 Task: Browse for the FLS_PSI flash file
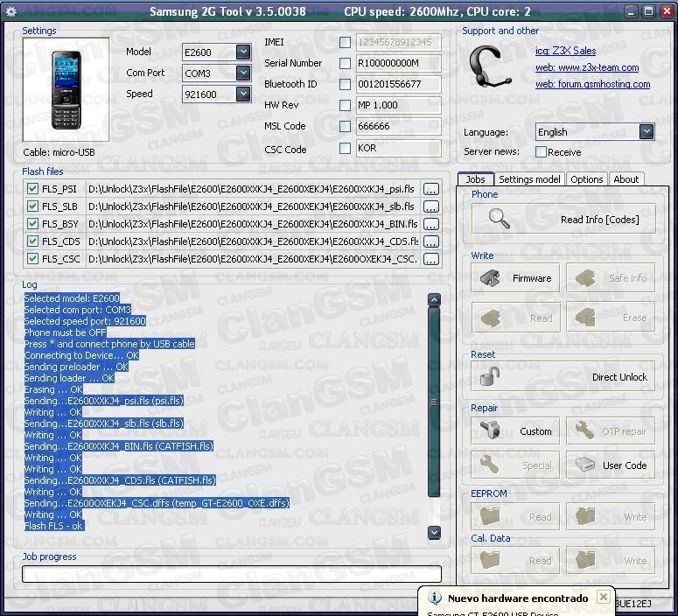tap(430, 189)
